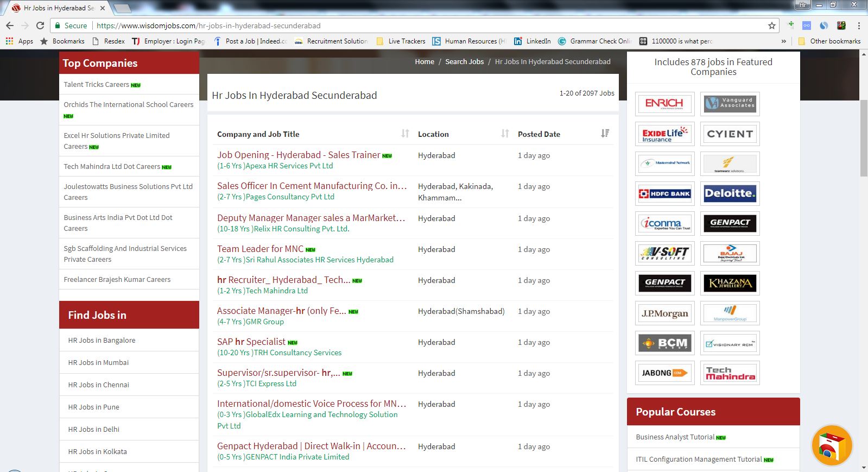Sort jobs by Posted Date

click(605, 134)
